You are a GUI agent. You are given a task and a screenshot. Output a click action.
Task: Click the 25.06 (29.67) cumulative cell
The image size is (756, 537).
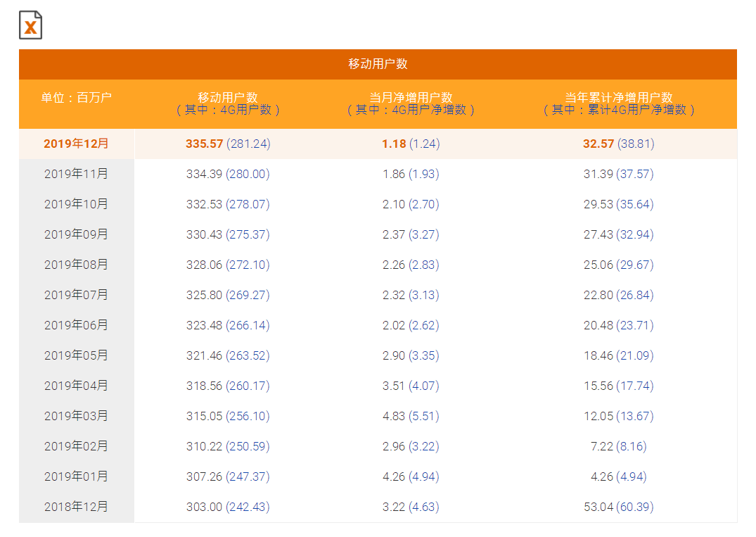pyautogui.click(x=618, y=265)
